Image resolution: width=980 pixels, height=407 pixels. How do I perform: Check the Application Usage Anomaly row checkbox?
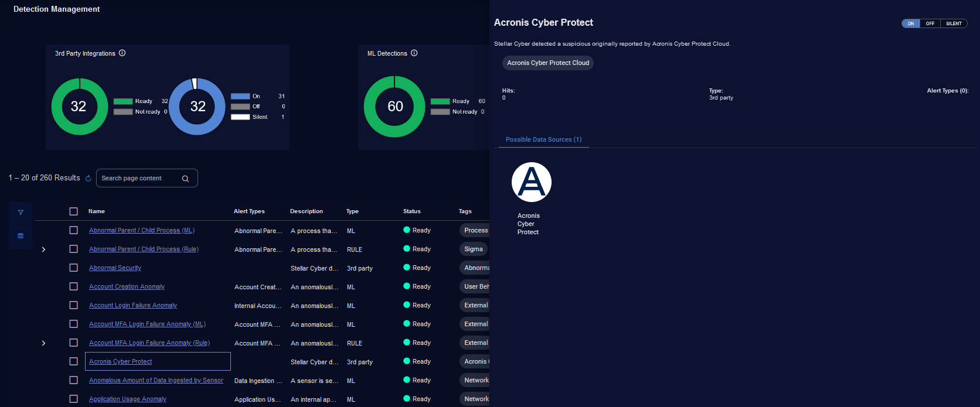pos(73,399)
